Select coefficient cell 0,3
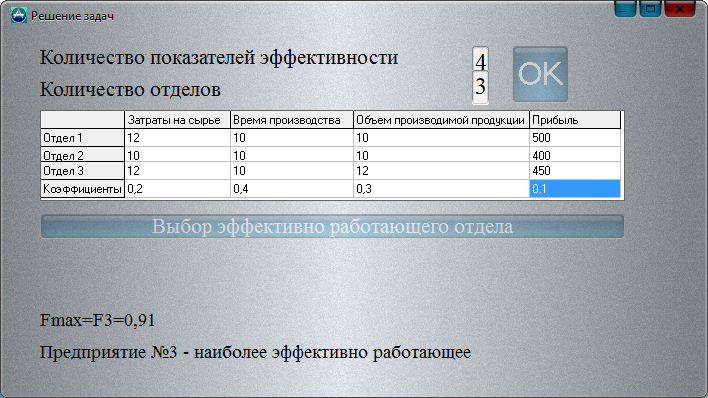This screenshot has width=708, height=398. point(441,188)
